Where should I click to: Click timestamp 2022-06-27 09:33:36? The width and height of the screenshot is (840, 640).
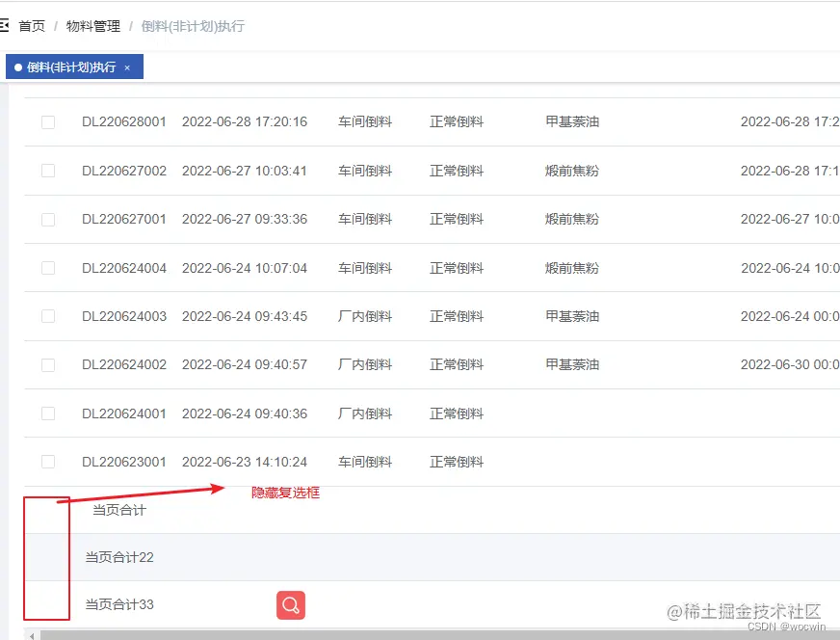coord(245,219)
